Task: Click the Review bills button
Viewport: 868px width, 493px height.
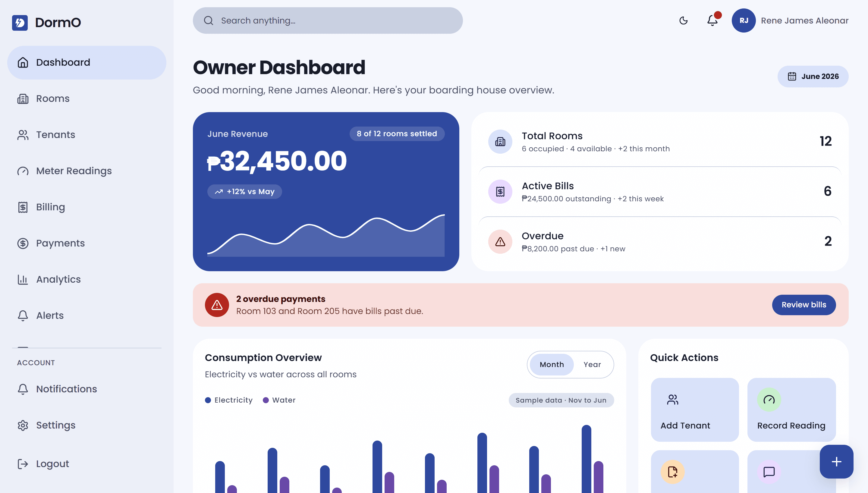Action: 804,305
